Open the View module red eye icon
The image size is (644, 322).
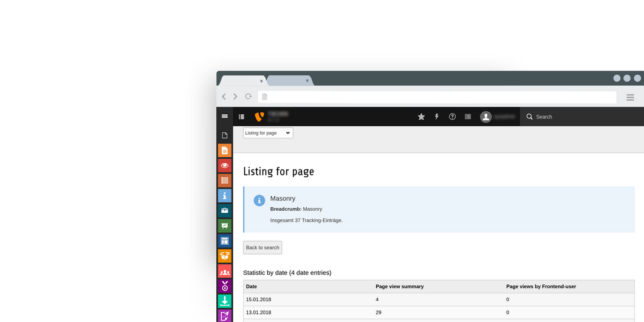click(225, 165)
